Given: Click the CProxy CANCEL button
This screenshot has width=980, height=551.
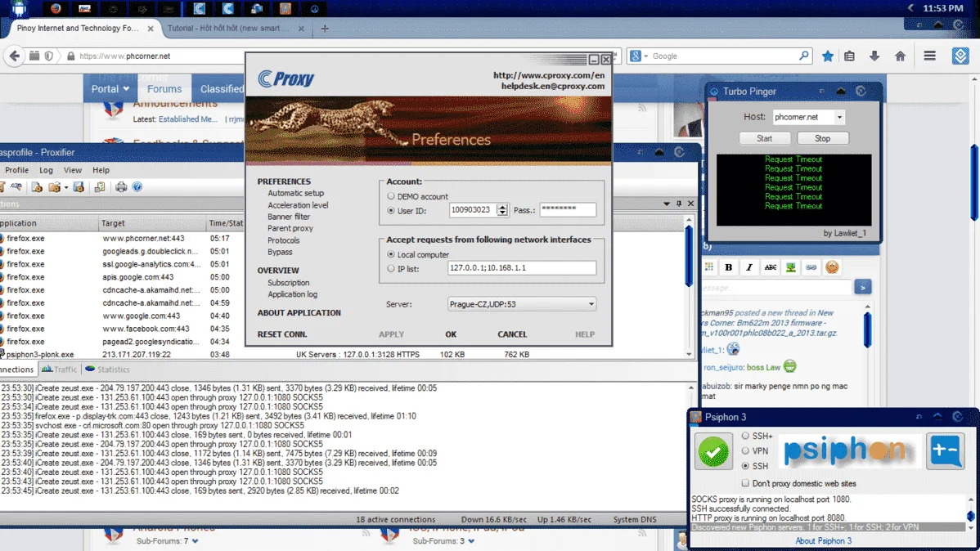Looking at the screenshot, I should 512,334.
